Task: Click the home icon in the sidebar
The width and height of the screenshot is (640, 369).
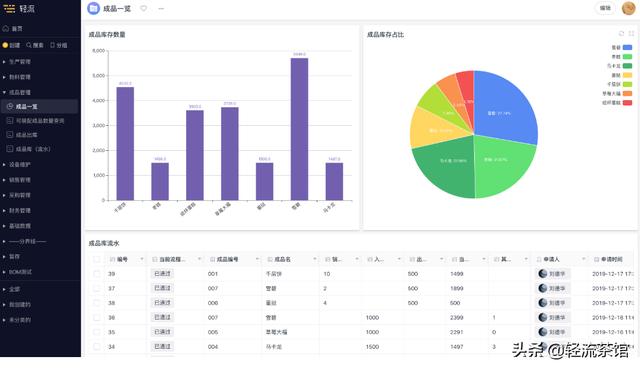Action: coord(6,29)
